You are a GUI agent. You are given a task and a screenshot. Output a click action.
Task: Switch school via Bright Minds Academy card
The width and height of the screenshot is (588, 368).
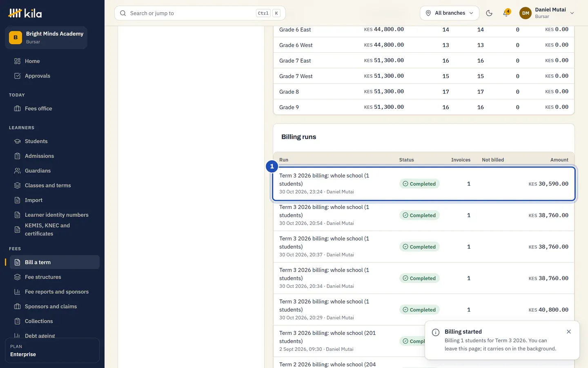coord(46,38)
